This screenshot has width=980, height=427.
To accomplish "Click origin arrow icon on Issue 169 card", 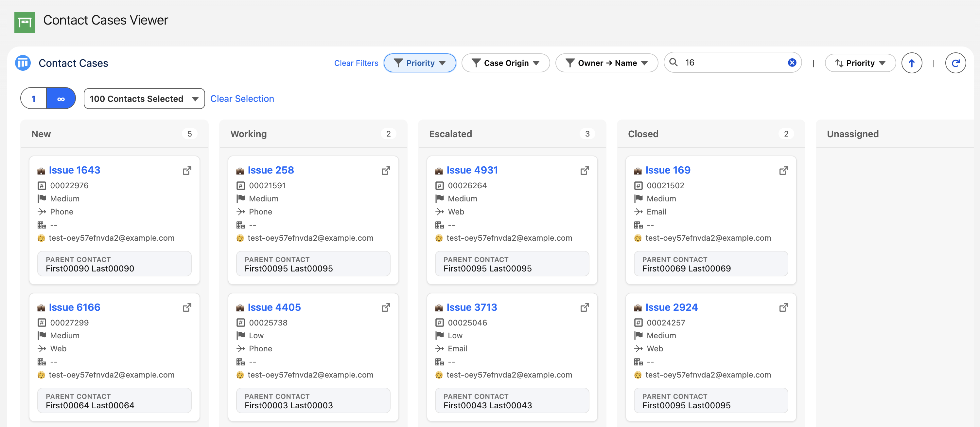I will (x=639, y=212).
